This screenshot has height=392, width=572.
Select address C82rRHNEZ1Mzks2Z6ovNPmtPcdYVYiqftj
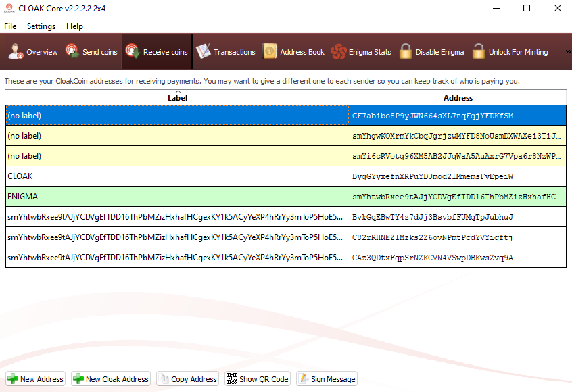tap(458, 237)
